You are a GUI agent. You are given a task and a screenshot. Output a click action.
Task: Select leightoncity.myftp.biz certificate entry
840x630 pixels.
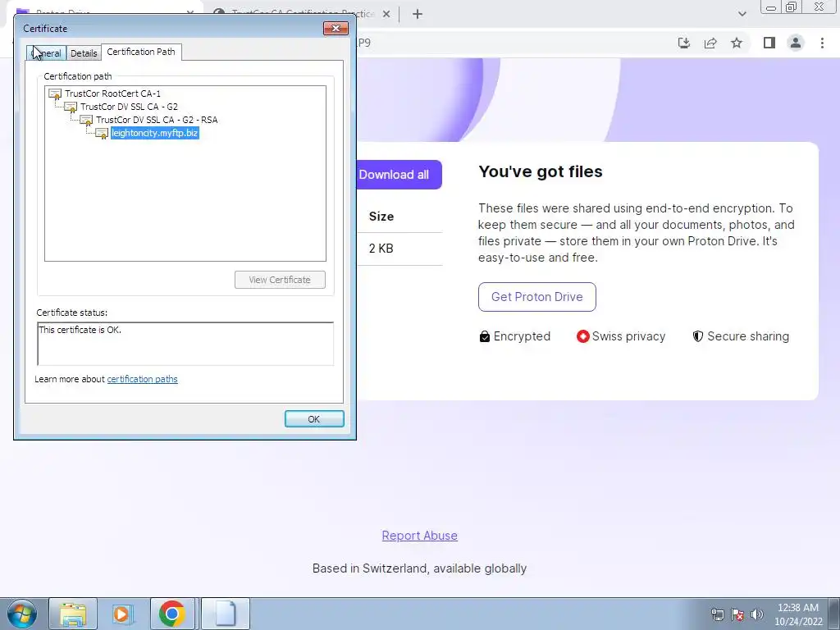155,133
